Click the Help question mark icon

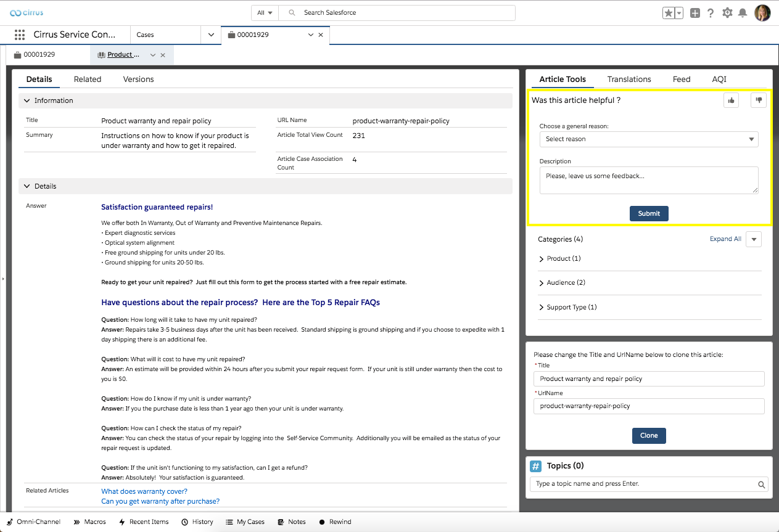click(x=711, y=12)
